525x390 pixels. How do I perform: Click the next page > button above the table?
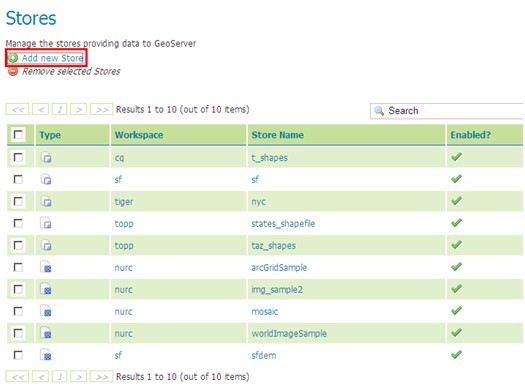click(x=79, y=109)
